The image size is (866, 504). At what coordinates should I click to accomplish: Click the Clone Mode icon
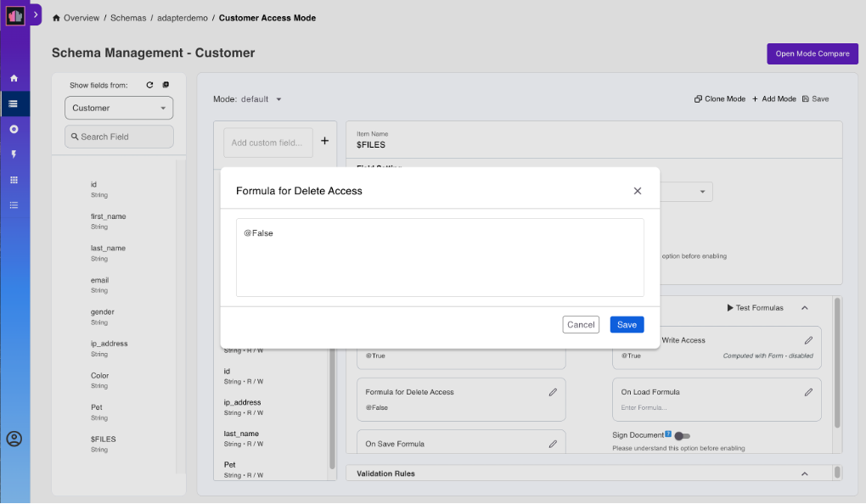tap(698, 98)
